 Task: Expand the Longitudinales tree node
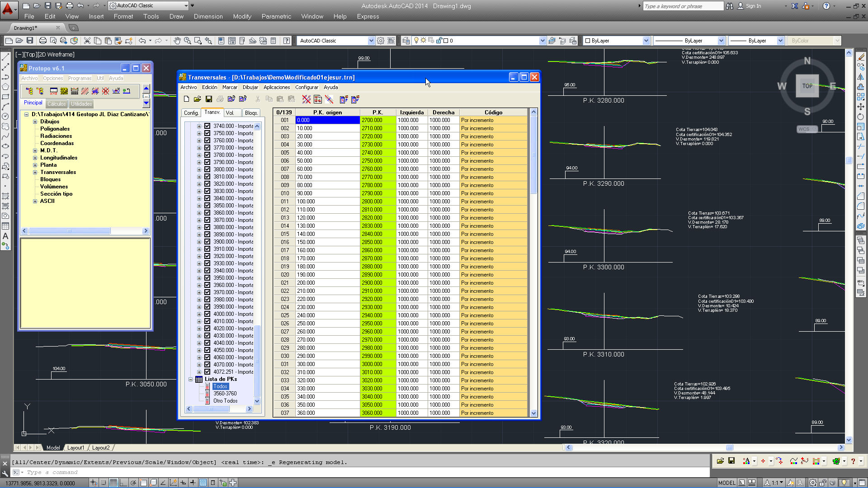(x=35, y=158)
